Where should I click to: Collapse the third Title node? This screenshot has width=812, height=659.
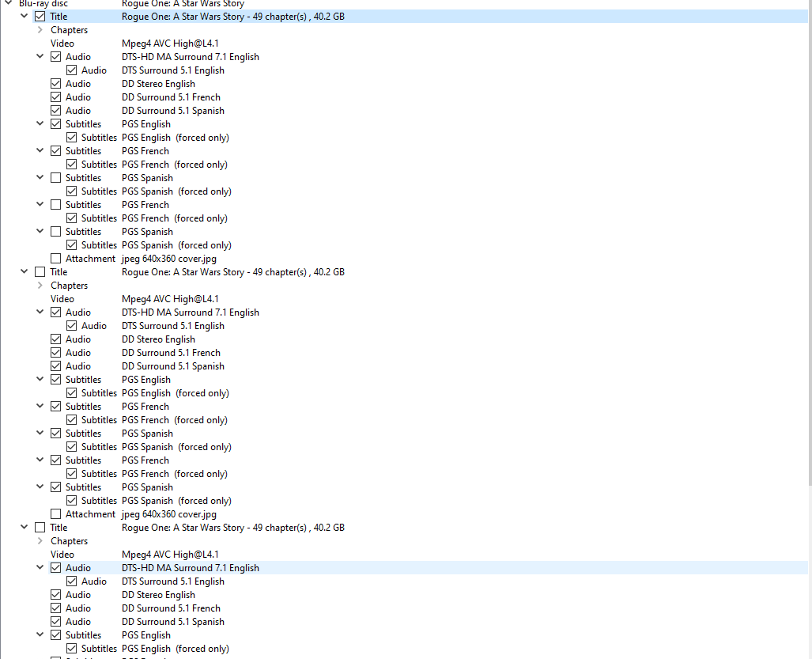[24, 527]
